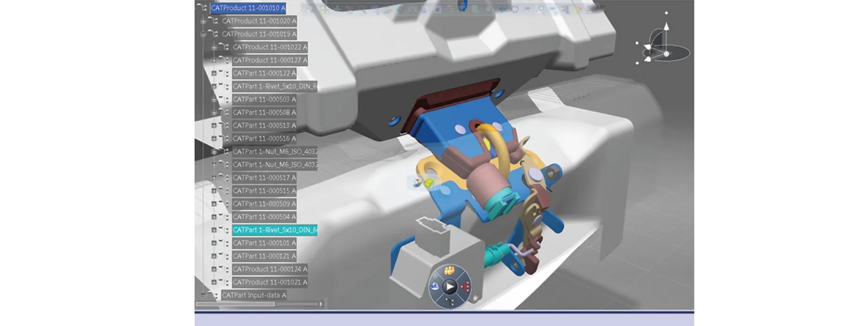Select root CATProduct 11-001010 A in the tree
Image resolution: width=868 pixels, height=326 pixels.
pyautogui.click(x=248, y=8)
